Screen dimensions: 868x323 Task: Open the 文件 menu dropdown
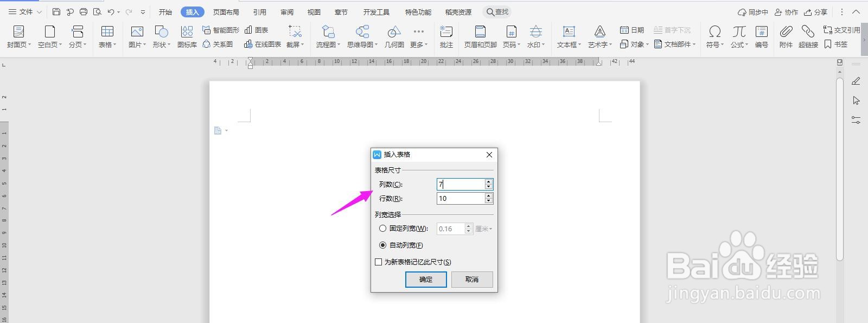(x=25, y=11)
